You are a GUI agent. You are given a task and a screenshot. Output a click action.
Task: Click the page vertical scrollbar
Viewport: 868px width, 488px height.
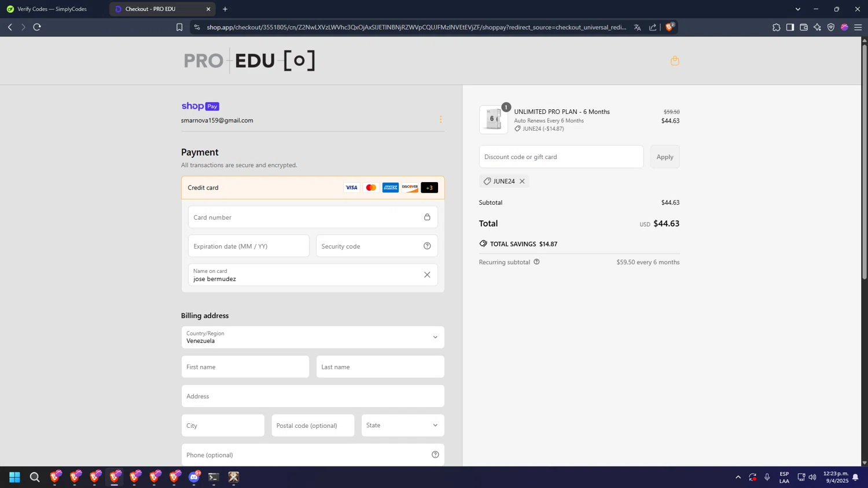[x=865, y=161]
